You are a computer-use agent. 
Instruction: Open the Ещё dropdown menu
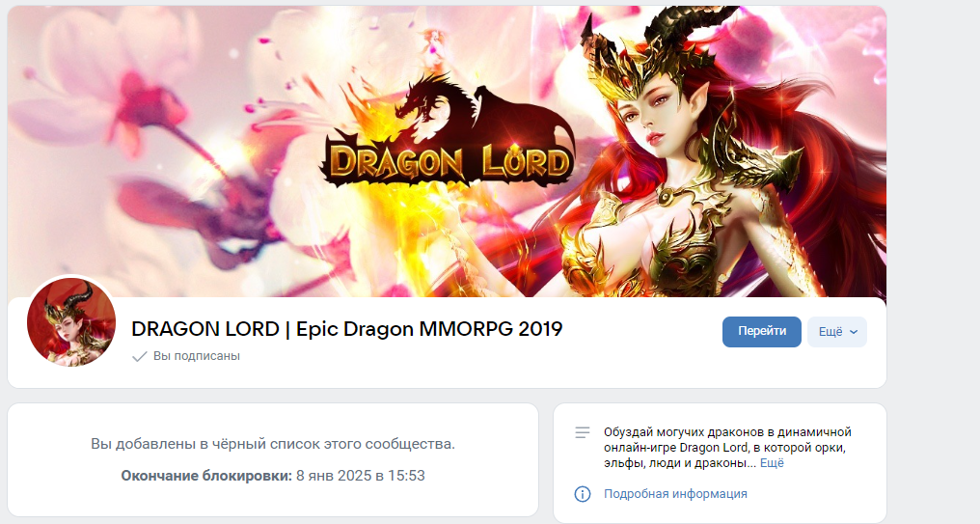837,331
